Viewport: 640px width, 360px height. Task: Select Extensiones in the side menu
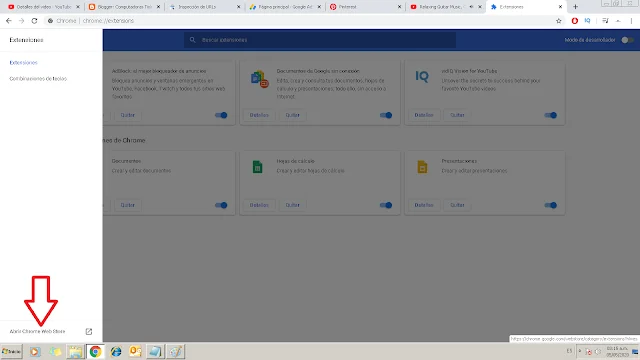(23, 62)
